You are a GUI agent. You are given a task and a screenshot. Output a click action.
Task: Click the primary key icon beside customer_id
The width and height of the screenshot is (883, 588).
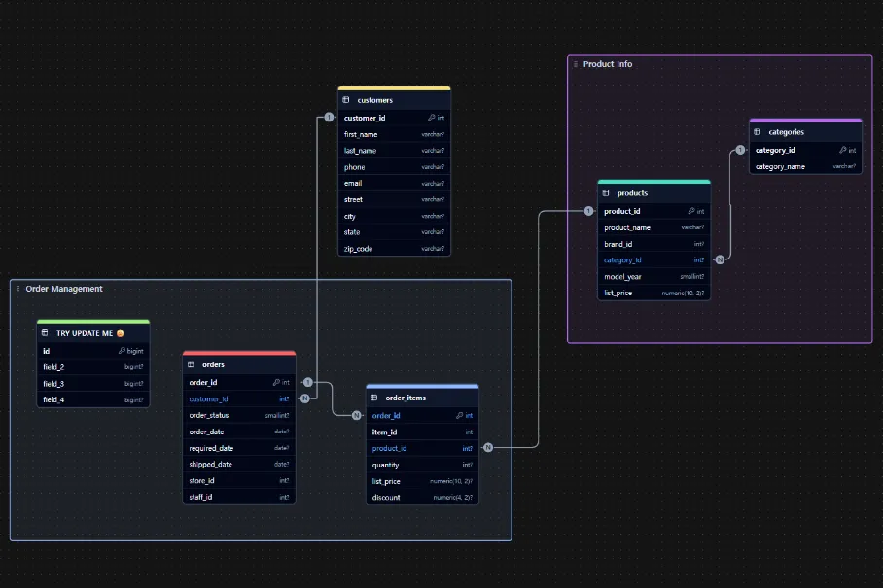point(431,118)
